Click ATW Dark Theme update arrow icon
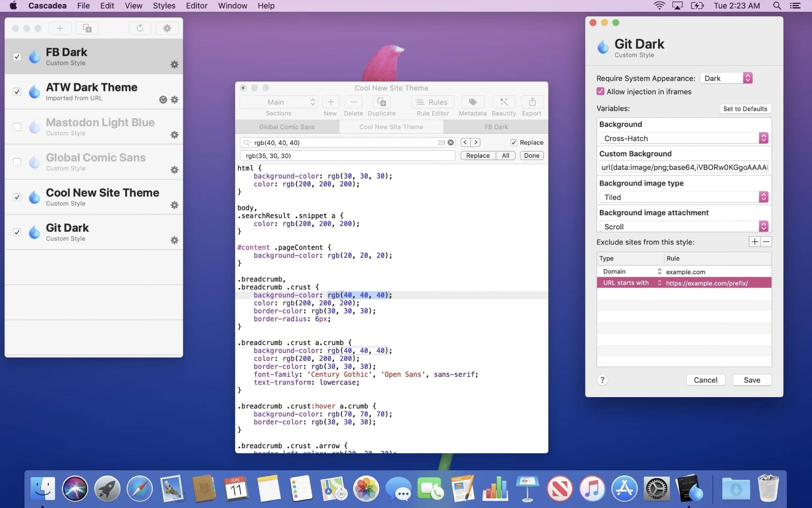 [x=163, y=100]
